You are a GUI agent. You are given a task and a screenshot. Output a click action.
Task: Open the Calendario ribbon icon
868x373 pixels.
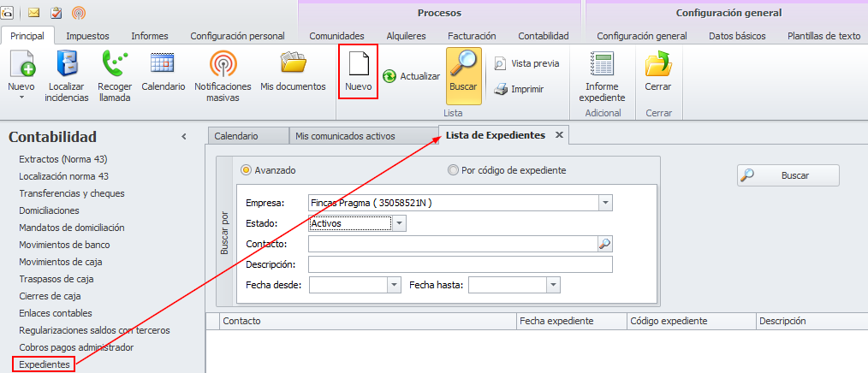coord(163,71)
